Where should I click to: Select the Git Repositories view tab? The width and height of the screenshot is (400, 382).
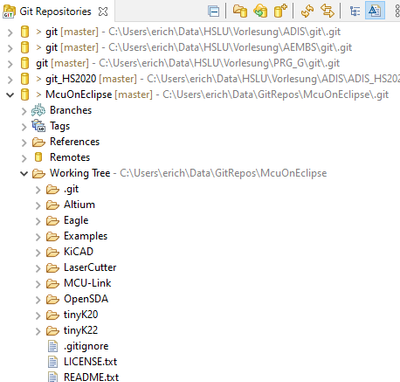coord(55,11)
